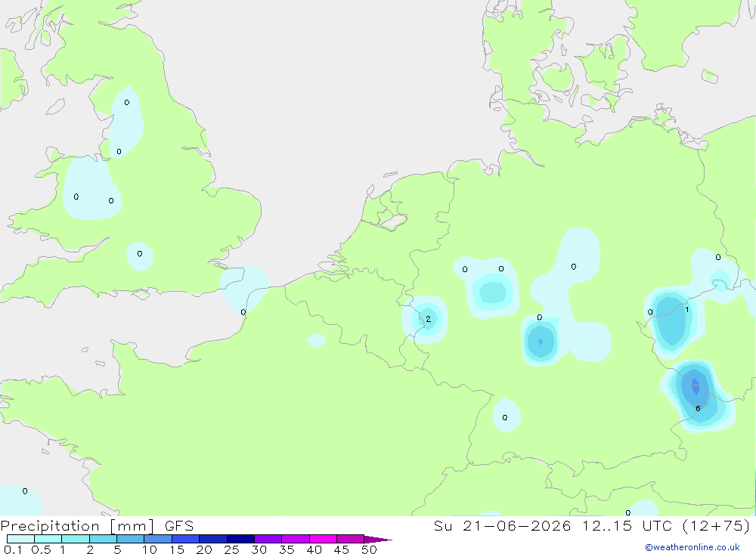Click the 30–35 mm purple legend swatch

coord(268,539)
